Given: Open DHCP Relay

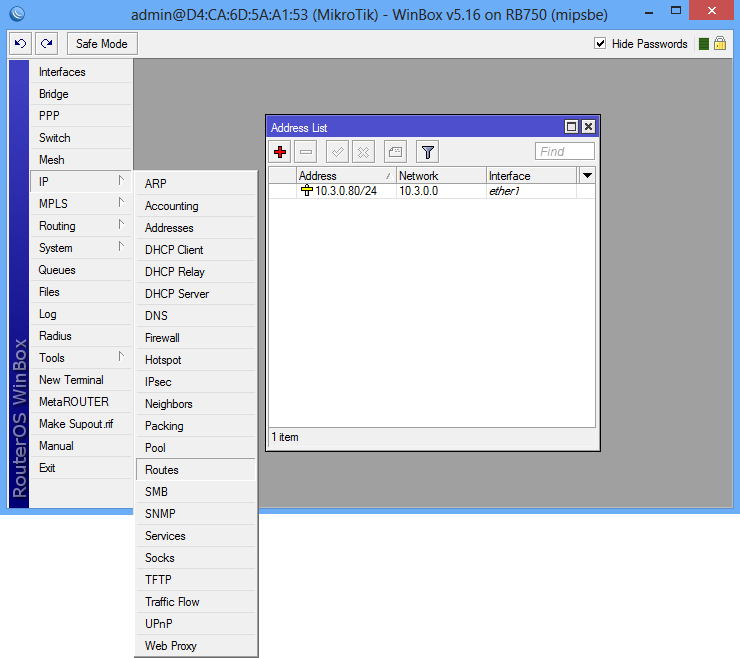Looking at the screenshot, I should click(x=196, y=272).
